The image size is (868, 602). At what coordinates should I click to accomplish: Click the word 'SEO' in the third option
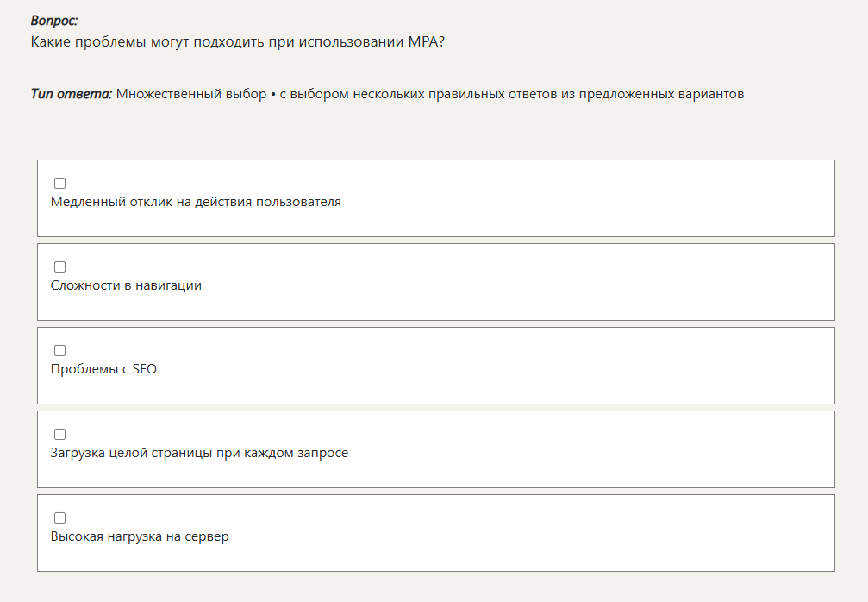pyautogui.click(x=144, y=369)
